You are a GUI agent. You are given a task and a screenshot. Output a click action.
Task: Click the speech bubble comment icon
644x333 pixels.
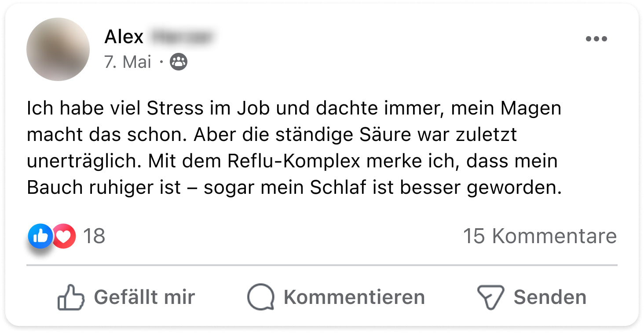(260, 297)
